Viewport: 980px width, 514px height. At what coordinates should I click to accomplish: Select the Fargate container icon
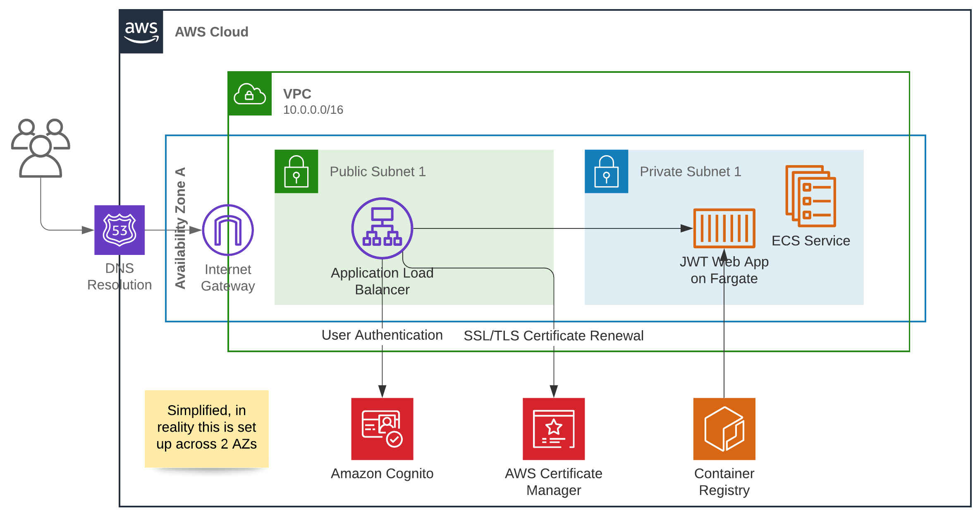coord(724,228)
